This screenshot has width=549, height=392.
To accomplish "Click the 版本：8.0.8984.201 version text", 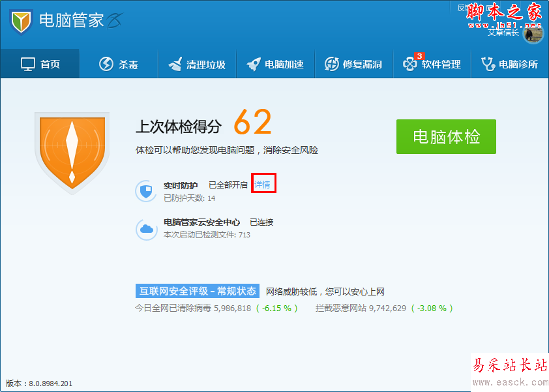I will (x=39, y=384).
